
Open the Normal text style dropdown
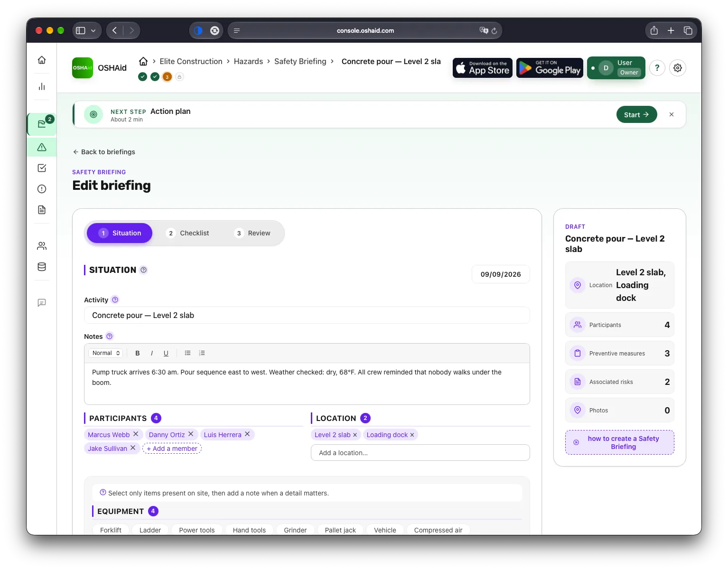[x=106, y=353]
